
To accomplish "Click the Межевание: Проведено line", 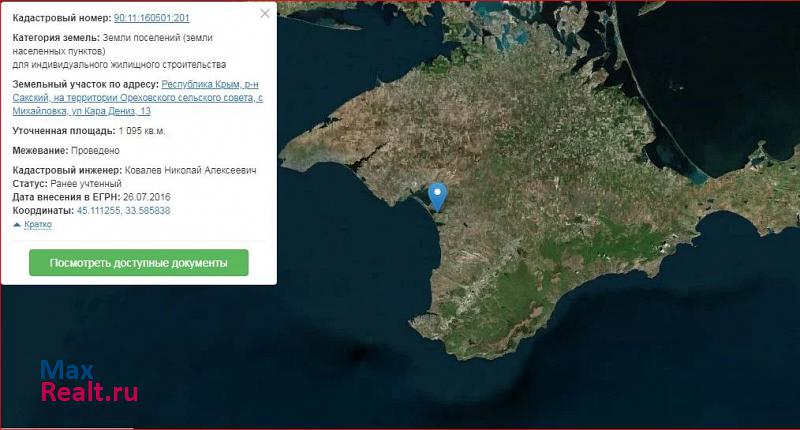I will (66, 151).
